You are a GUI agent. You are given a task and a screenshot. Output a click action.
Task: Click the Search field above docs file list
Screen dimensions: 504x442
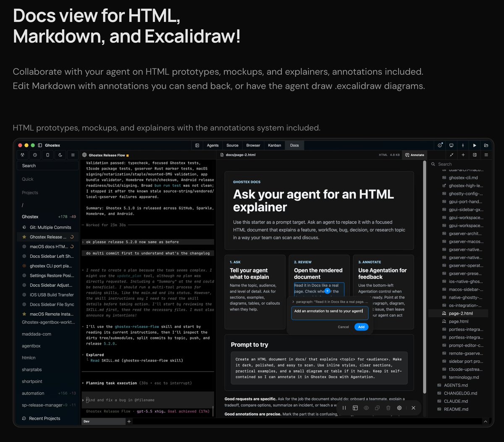point(460,164)
